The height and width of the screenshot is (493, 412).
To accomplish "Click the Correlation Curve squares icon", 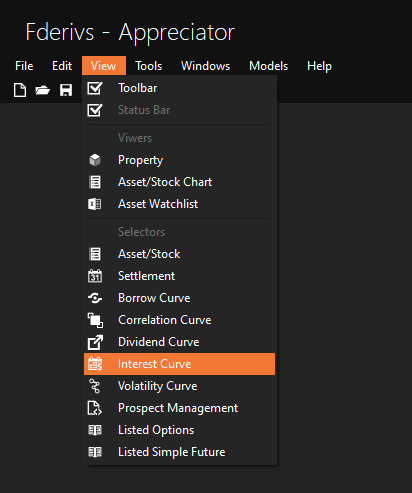I will pyautogui.click(x=95, y=320).
